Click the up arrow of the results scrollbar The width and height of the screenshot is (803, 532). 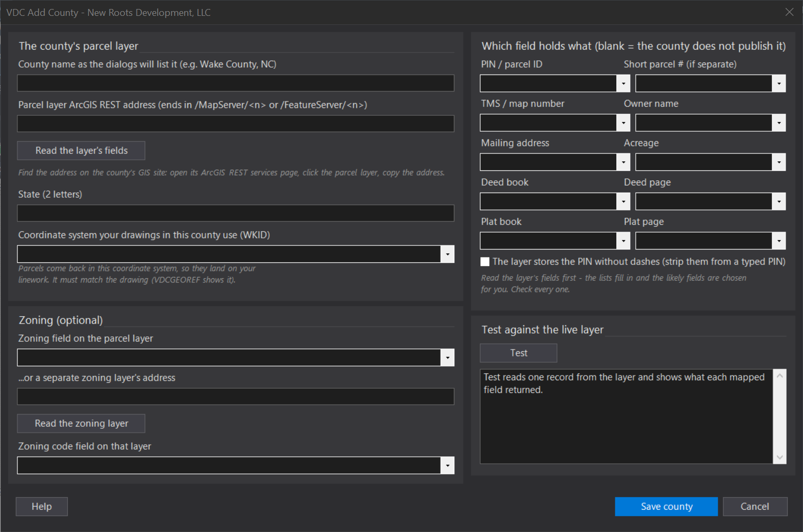(779, 375)
